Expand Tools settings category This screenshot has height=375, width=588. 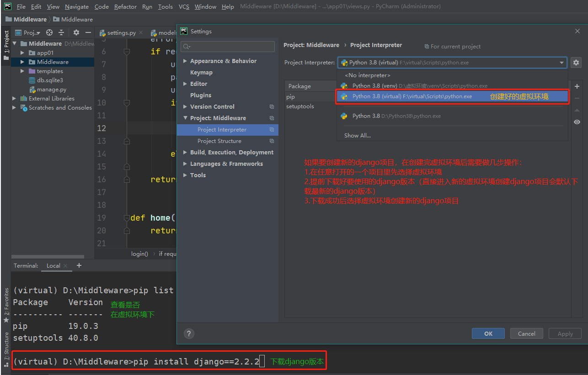(185, 175)
